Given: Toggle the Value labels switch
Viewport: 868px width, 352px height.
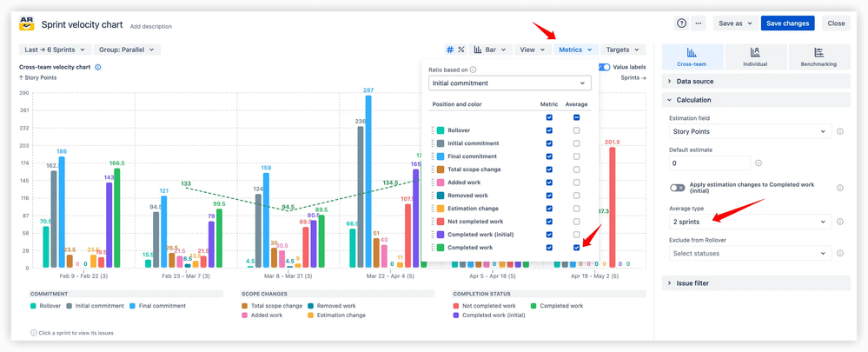Looking at the screenshot, I should [x=604, y=67].
